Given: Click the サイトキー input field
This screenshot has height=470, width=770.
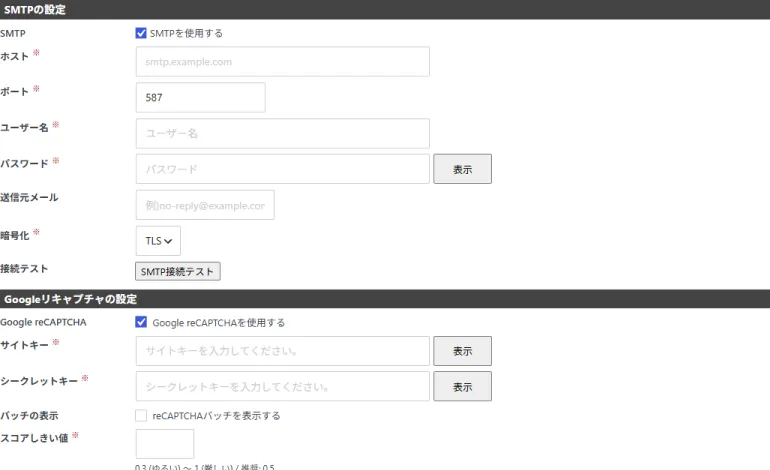Looking at the screenshot, I should point(282,351).
